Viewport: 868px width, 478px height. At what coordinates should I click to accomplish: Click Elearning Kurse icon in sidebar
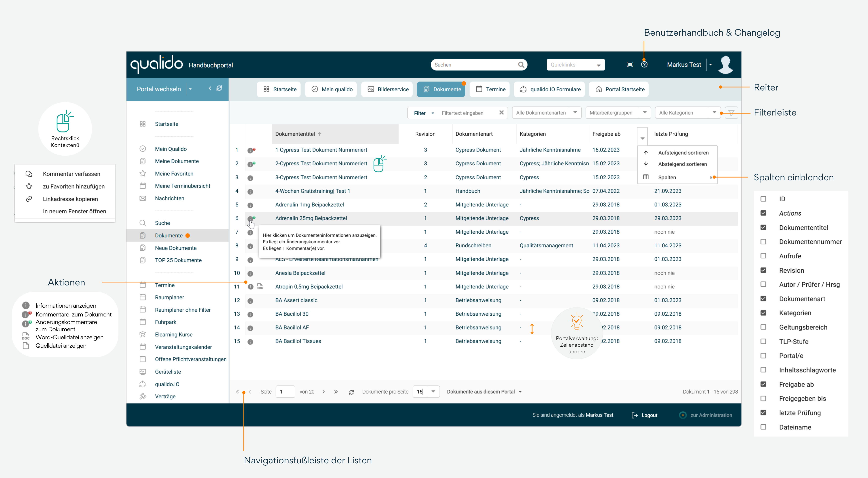coord(143,334)
